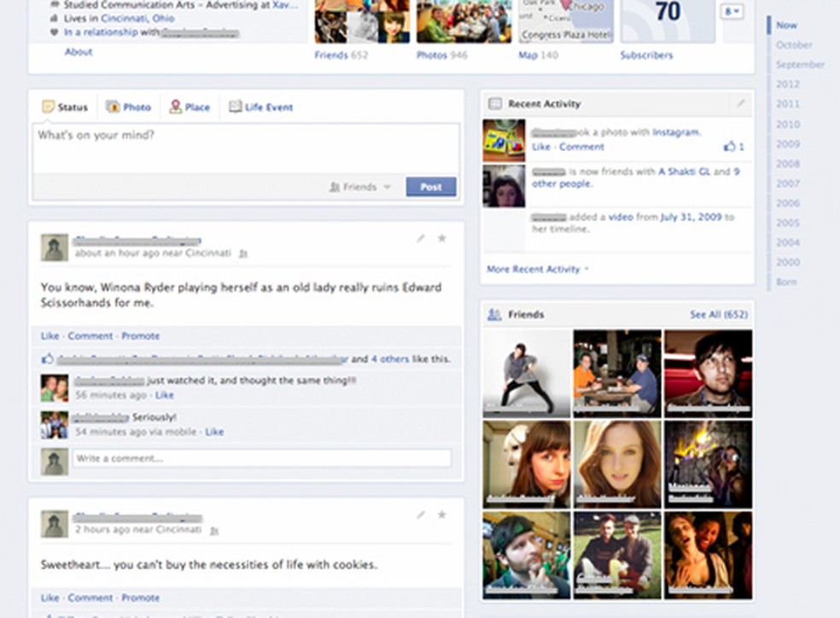
Task: Click the pencil icon on Recent Activity panel
Action: 739,103
